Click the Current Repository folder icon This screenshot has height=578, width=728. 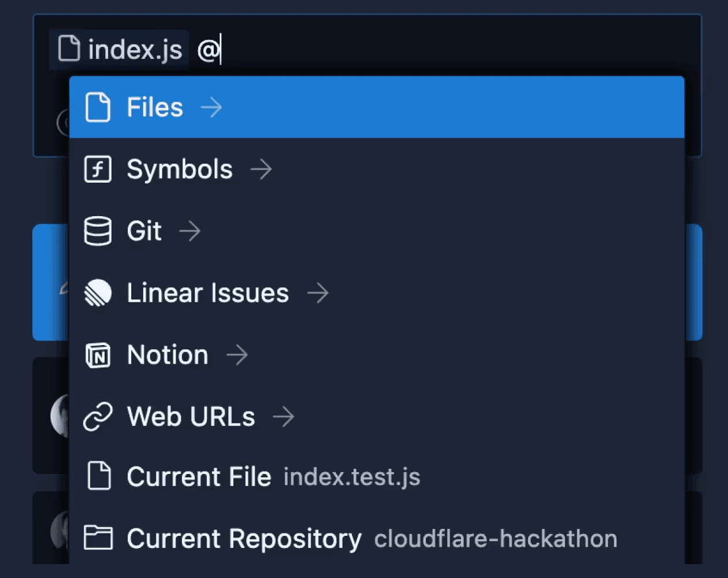click(x=98, y=538)
